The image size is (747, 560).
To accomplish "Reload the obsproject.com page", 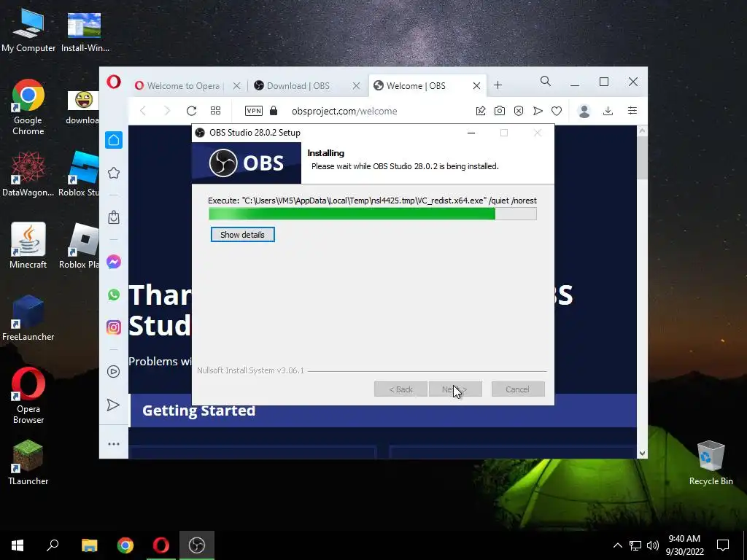I will [x=192, y=111].
